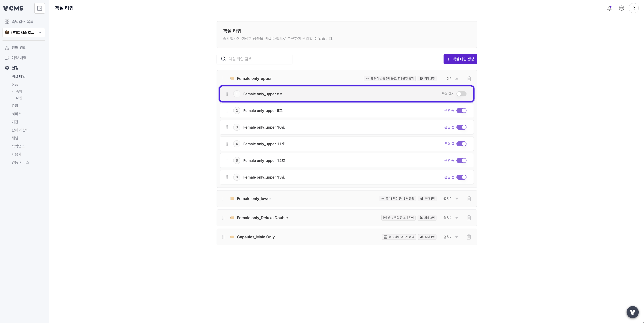
Task: Turn off toggle for Female only_upper 10호
Action: [x=461, y=127]
